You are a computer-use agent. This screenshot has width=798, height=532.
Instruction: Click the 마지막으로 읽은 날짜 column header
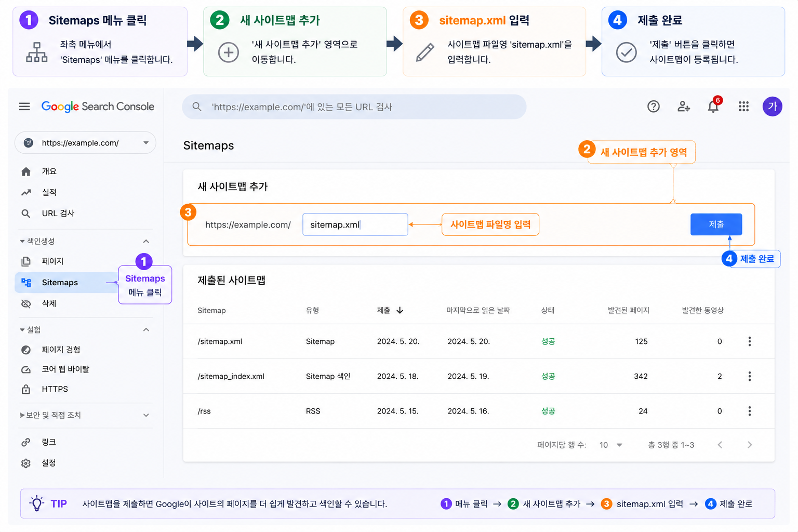[478, 310]
